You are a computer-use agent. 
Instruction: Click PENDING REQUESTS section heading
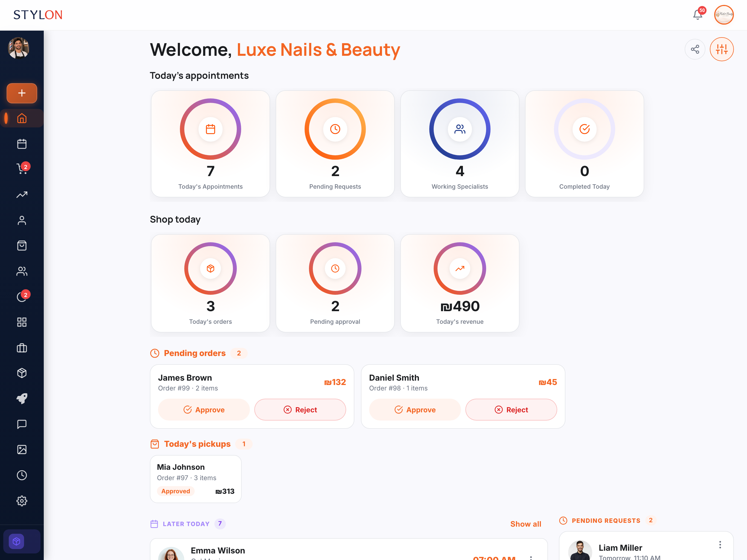(606, 520)
